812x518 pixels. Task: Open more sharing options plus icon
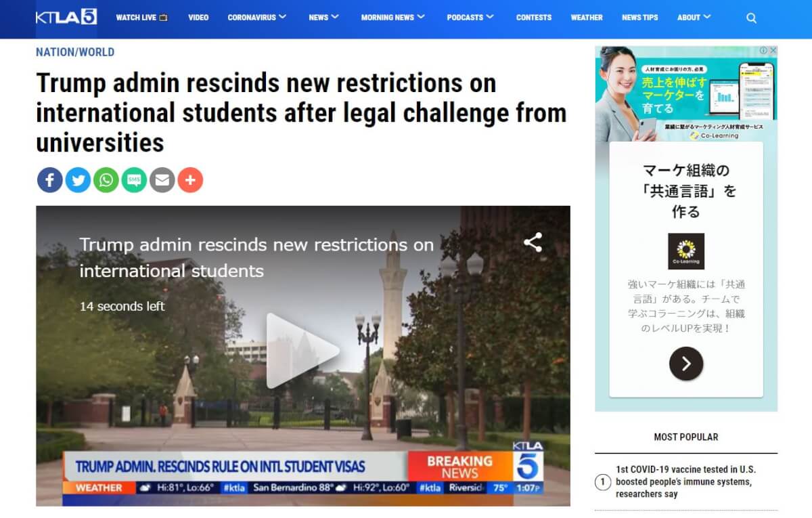(x=190, y=180)
